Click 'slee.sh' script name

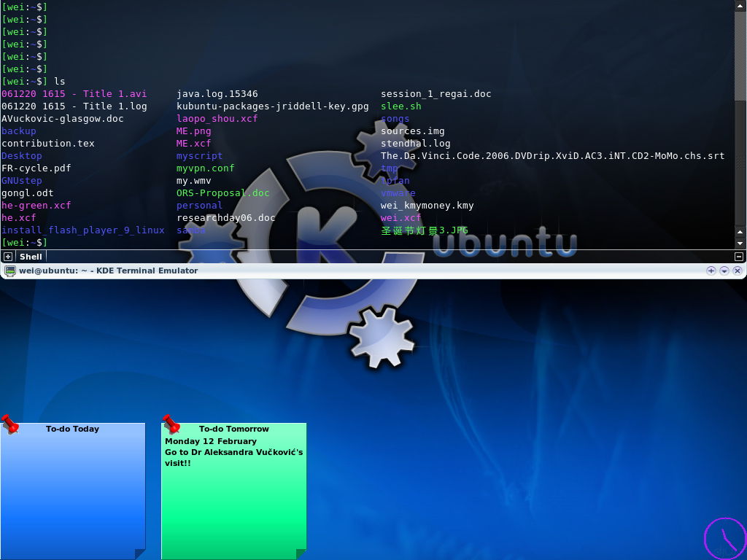[401, 106]
